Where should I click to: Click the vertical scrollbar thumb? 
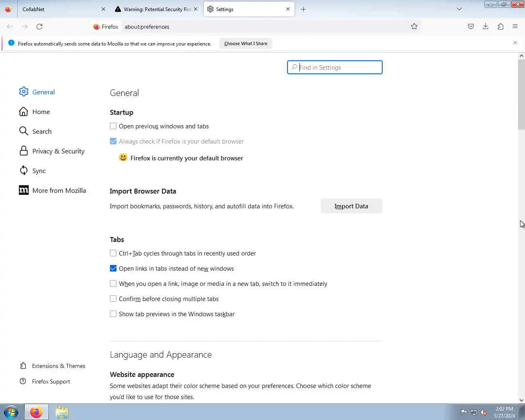(521, 94)
